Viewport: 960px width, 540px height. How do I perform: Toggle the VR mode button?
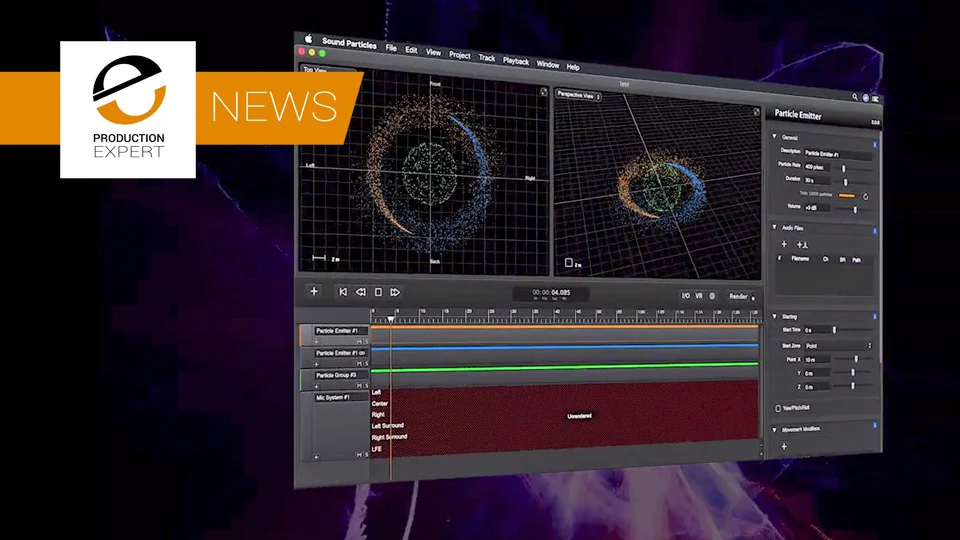699,296
